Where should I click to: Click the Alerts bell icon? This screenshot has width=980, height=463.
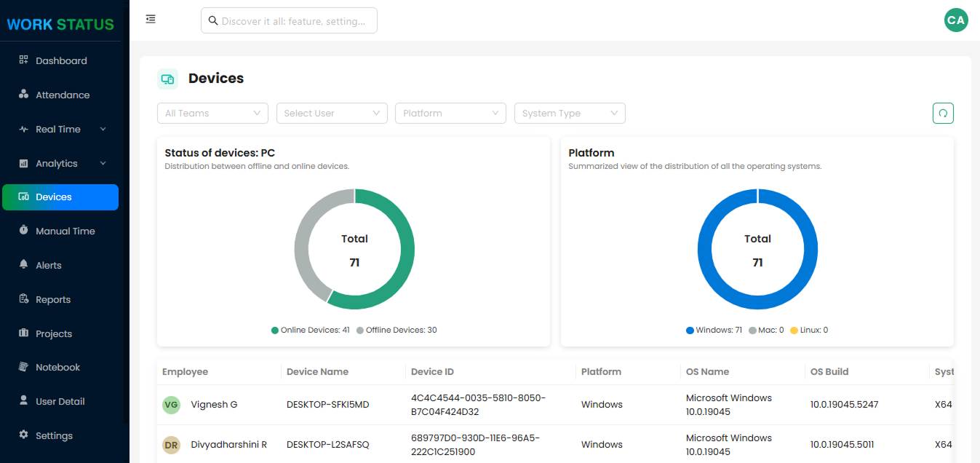tap(23, 264)
